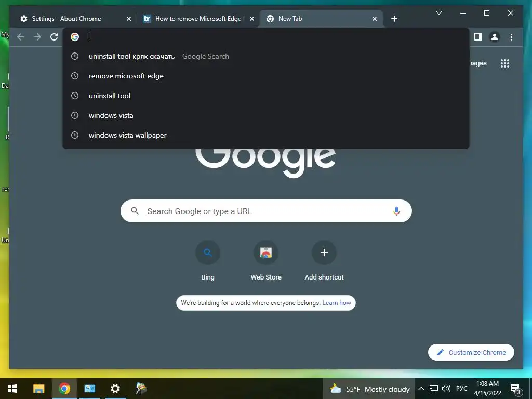The image size is (532, 399).
Task: Click the voice search microphone
Action: click(396, 211)
